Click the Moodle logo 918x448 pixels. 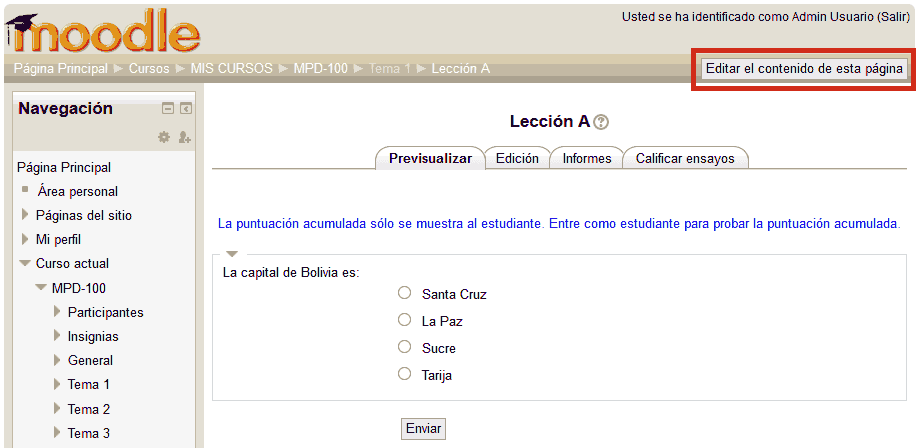tap(103, 30)
